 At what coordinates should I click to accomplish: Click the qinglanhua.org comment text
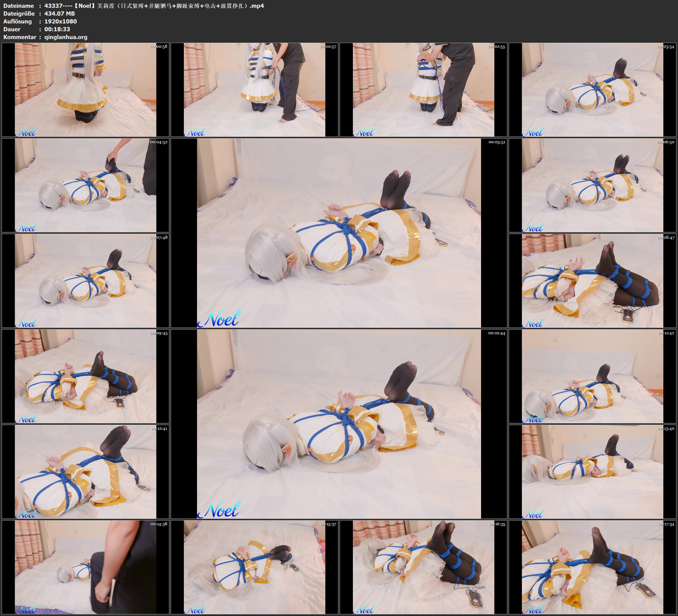tap(66, 37)
